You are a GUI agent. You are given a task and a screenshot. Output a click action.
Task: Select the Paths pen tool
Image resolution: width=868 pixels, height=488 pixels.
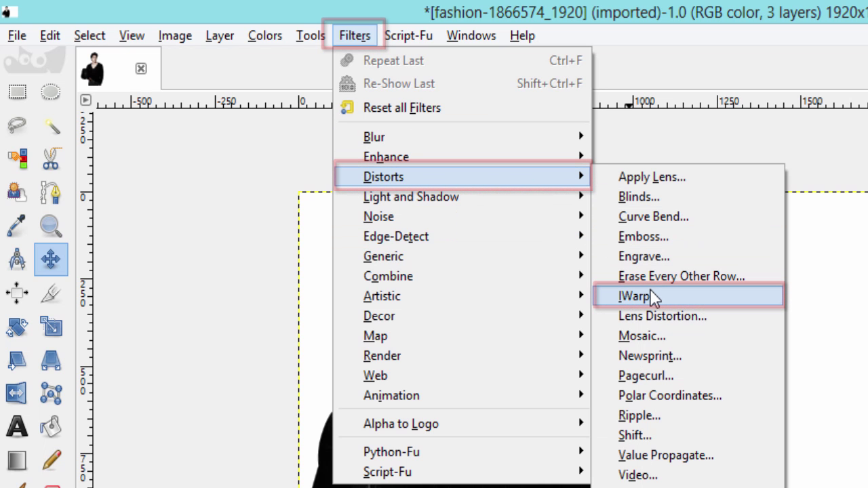[51, 192]
